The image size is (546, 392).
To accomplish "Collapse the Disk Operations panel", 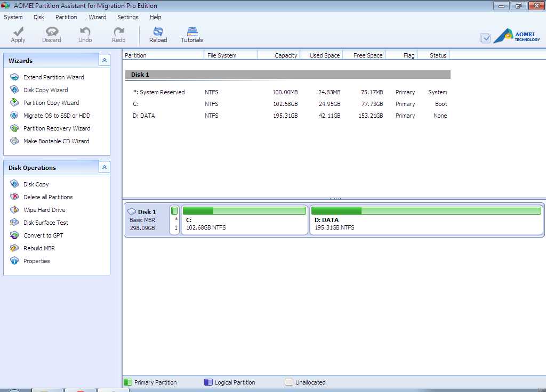I will [104, 167].
